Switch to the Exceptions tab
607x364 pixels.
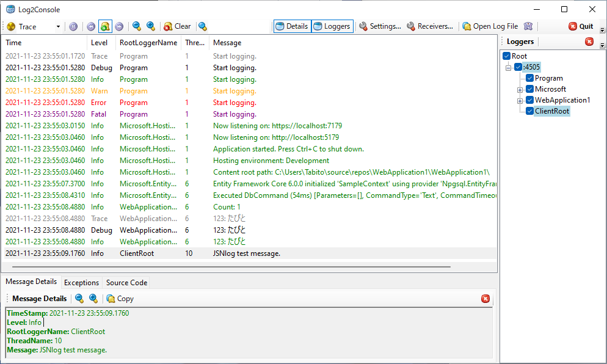[81, 282]
